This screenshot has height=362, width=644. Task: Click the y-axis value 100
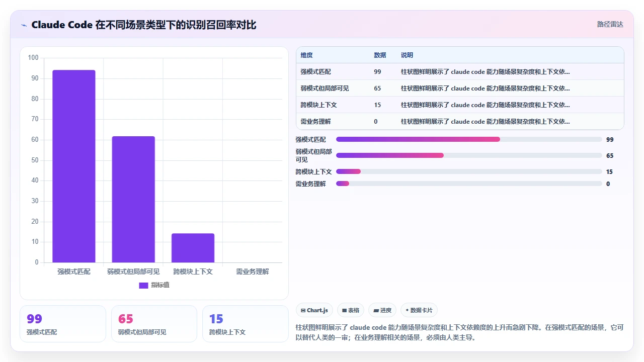(33, 58)
